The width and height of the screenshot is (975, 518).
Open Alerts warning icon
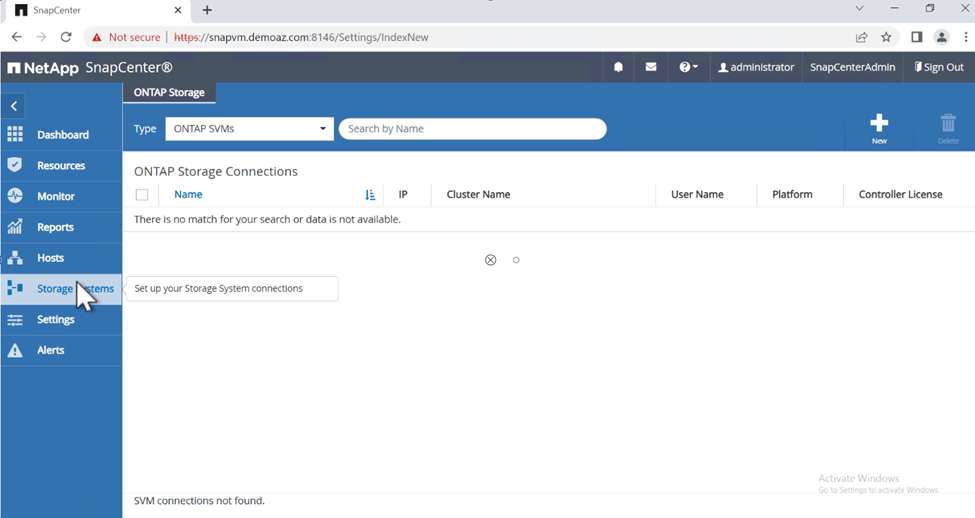15,350
